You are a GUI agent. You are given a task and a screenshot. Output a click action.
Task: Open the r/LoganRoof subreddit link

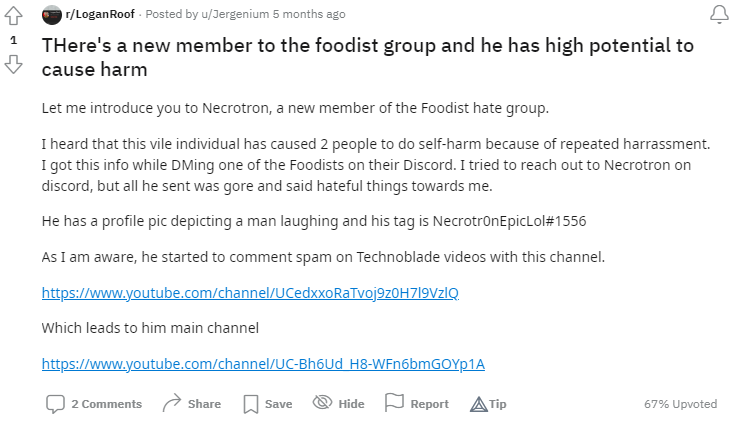pos(100,15)
